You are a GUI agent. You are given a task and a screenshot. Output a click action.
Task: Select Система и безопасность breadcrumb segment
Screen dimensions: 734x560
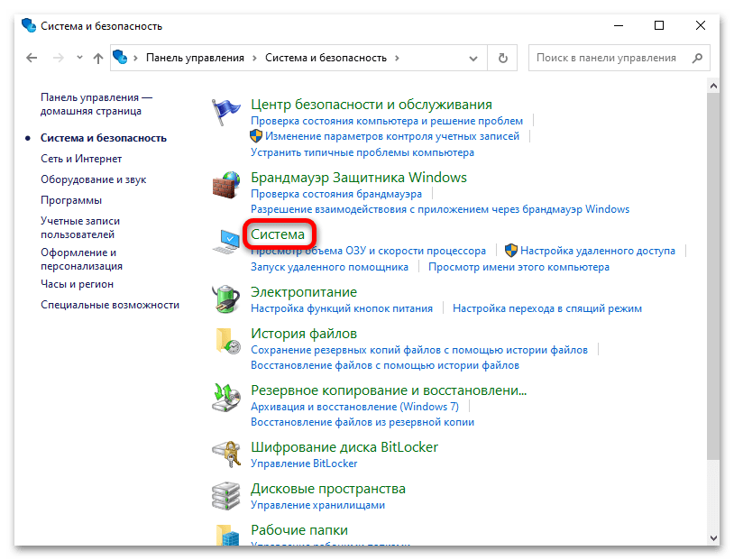[x=326, y=58]
